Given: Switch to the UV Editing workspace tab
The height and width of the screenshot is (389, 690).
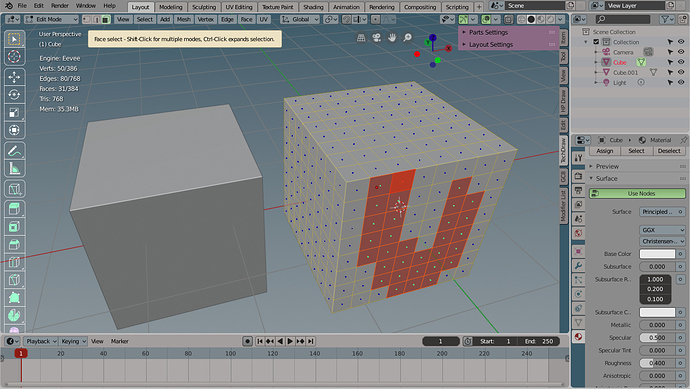Looking at the screenshot, I should (x=239, y=7).
